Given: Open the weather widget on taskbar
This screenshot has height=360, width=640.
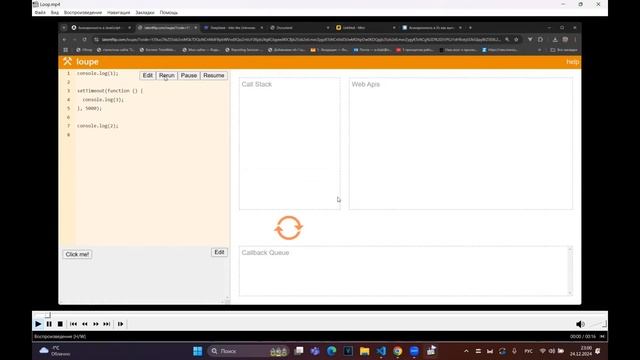Looking at the screenshot, I should [x=56, y=351].
